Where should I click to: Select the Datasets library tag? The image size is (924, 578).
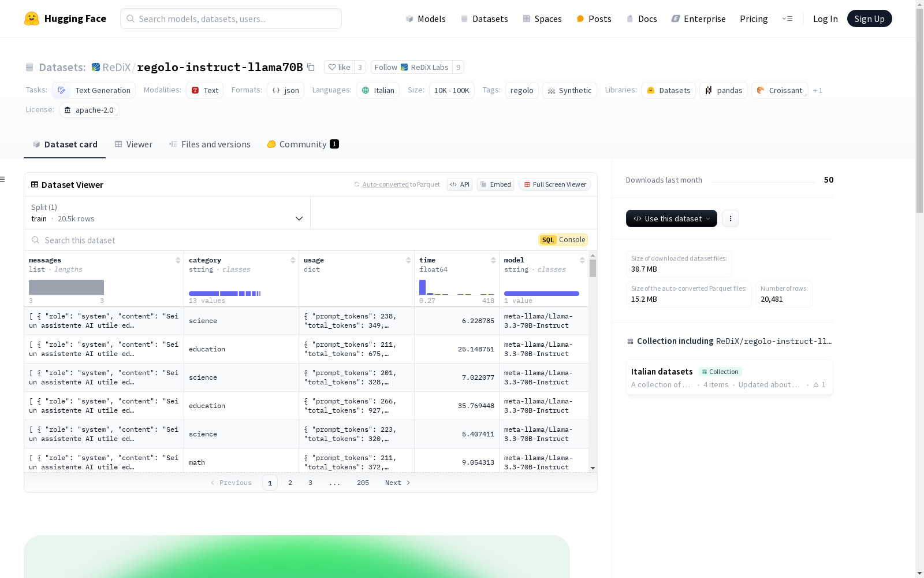click(x=669, y=90)
